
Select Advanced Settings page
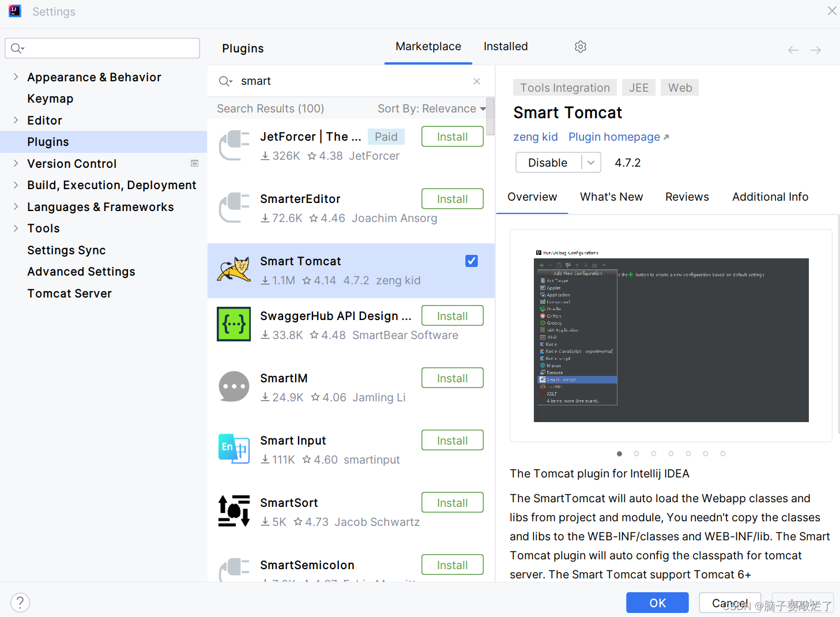81,272
